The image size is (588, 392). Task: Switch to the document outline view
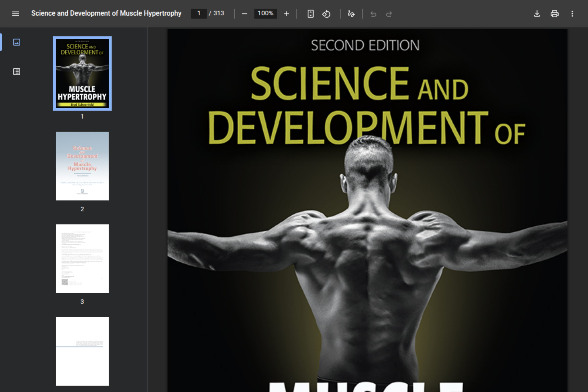(16, 72)
